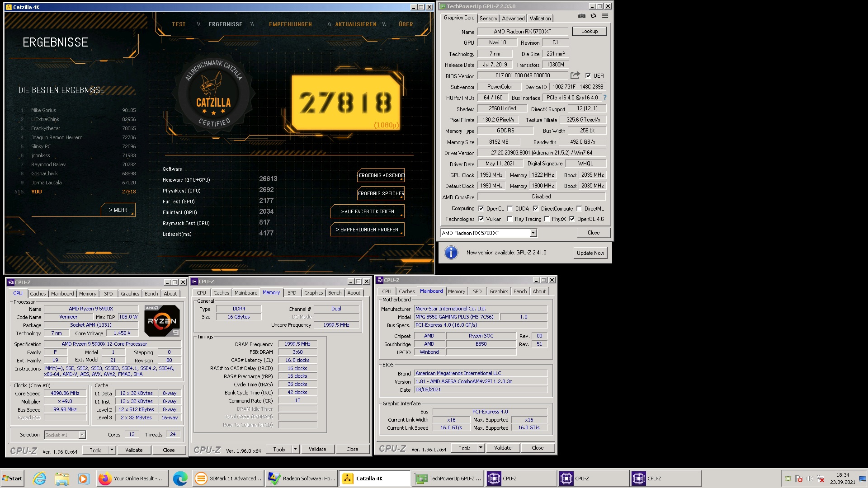The width and height of the screenshot is (868, 488).
Task: Click the MEHR button in Catzilla
Action: pyautogui.click(x=118, y=210)
